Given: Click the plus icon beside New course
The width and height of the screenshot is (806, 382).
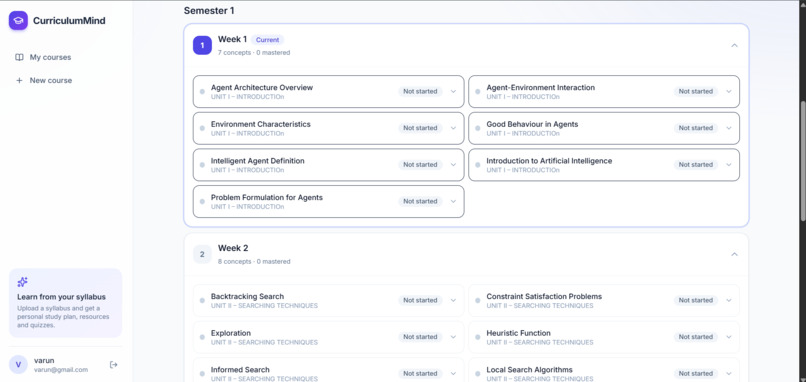Looking at the screenshot, I should pos(19,80).
